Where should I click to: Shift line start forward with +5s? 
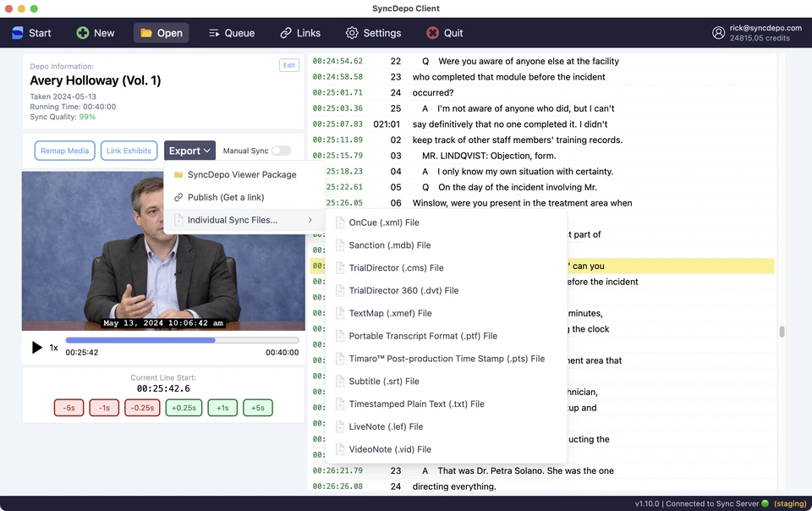pos(258,408)
